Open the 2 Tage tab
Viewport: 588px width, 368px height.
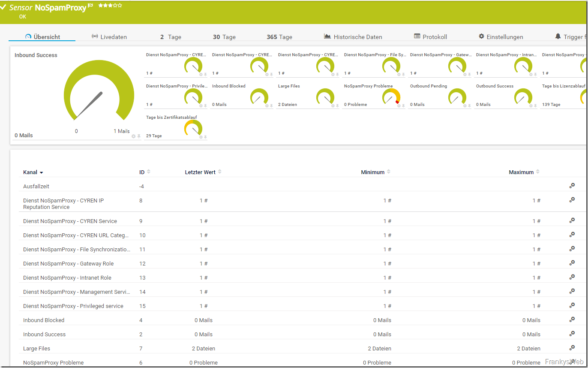click(171, 37)
